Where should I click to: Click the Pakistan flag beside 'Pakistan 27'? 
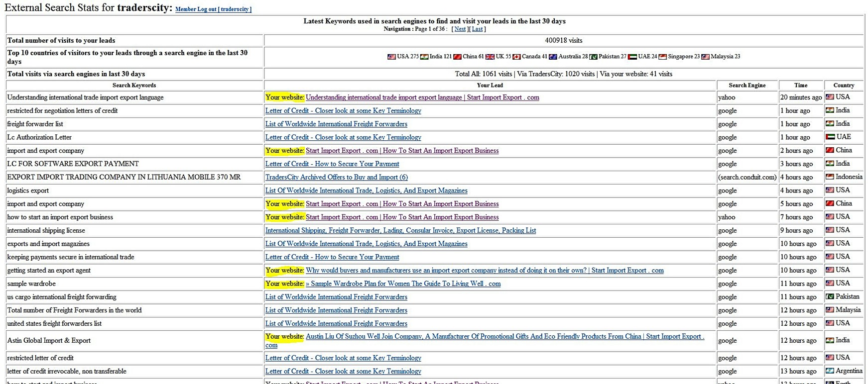tap(593, 57)
